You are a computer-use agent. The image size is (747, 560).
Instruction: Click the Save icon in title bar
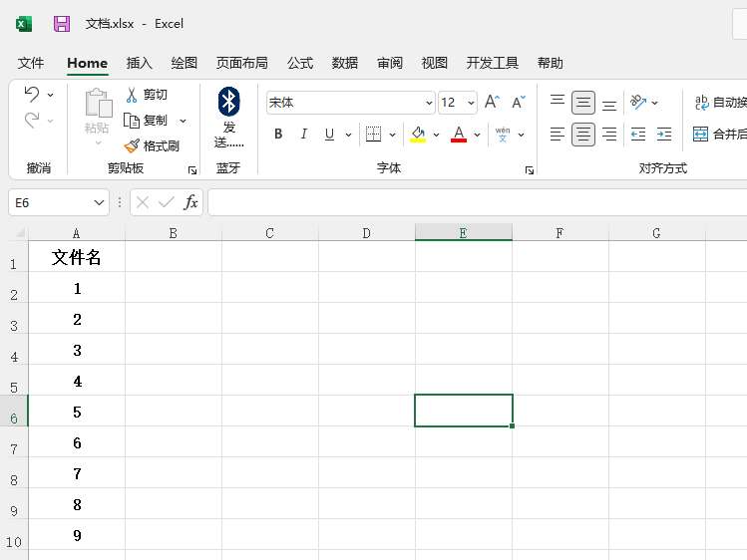coord(62,24)
